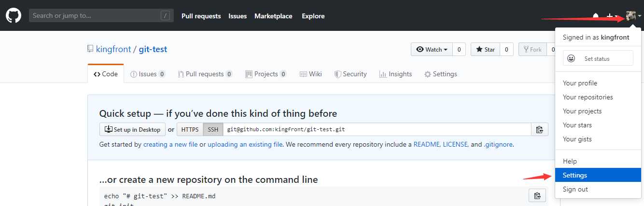
Task: Open Your projects
Action: point(598,111)
